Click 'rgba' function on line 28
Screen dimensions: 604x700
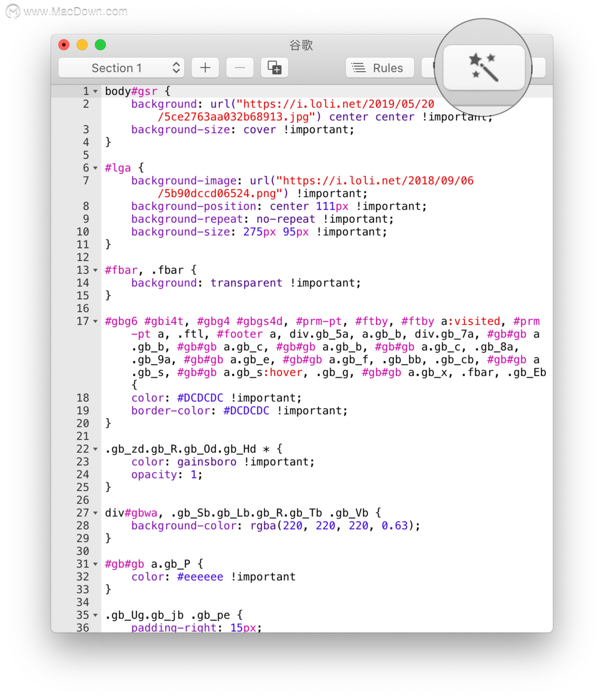click(263, 526)
